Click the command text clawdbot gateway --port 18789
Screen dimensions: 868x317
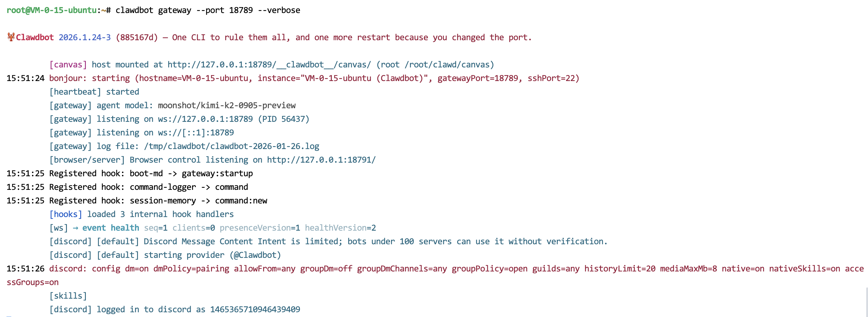coord(184,10)
